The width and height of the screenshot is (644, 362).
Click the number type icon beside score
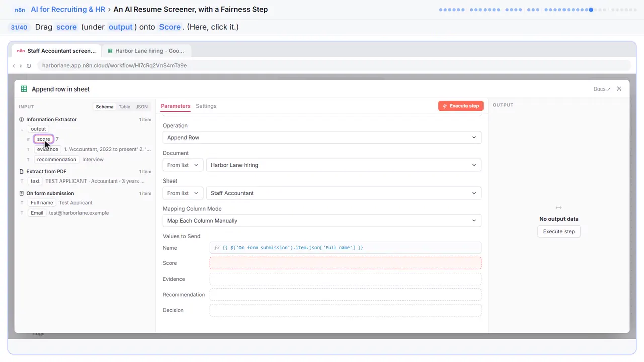(28, 139)
